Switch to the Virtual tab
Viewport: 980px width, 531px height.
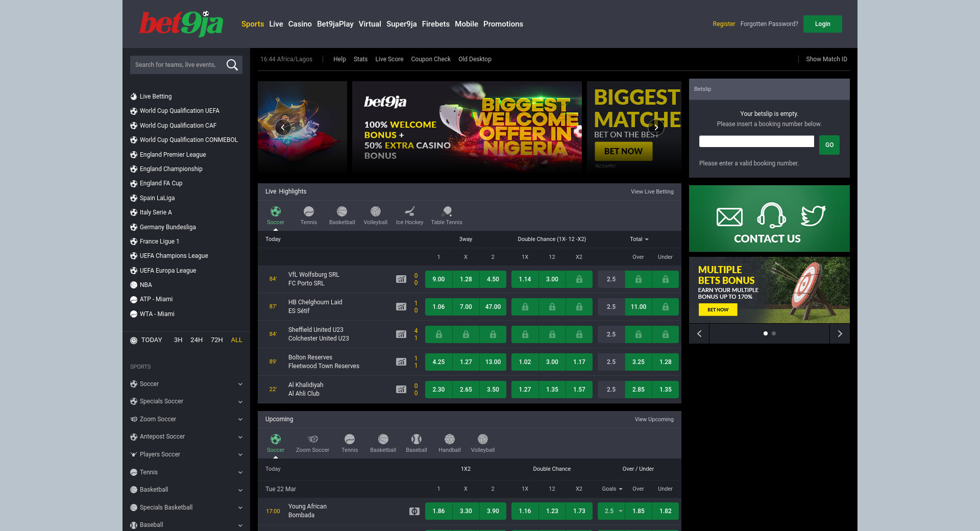(x=370, y=24)
